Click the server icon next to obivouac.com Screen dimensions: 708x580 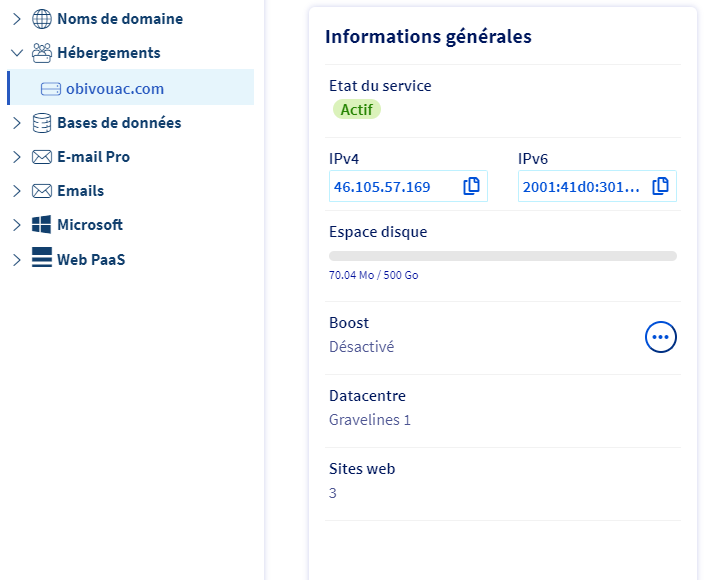(51, 89)
